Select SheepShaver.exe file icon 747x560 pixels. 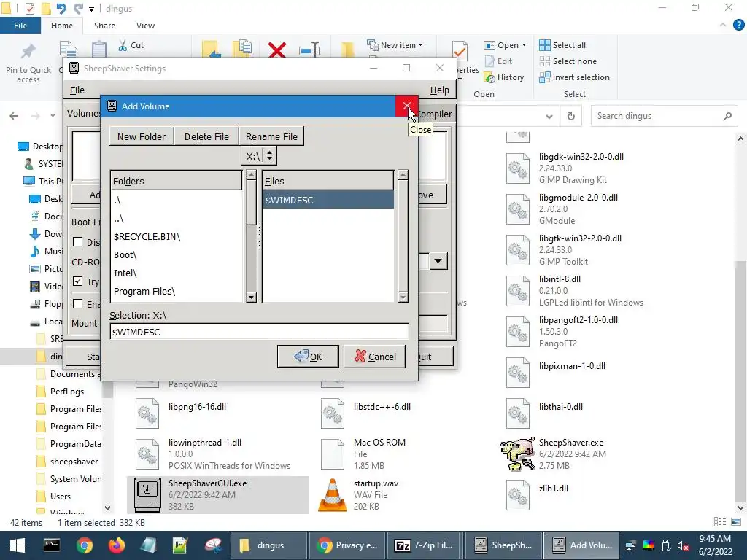[518, 454]
